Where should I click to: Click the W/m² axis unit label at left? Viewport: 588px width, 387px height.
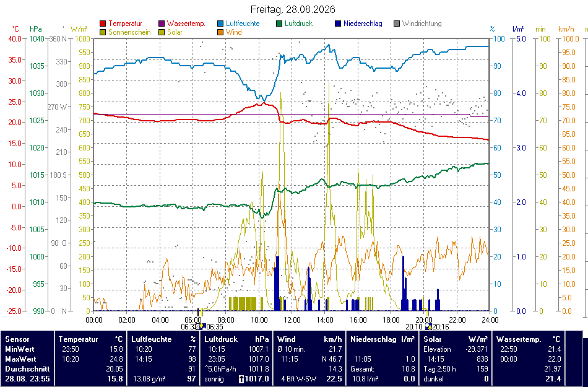tap(79, 29)
